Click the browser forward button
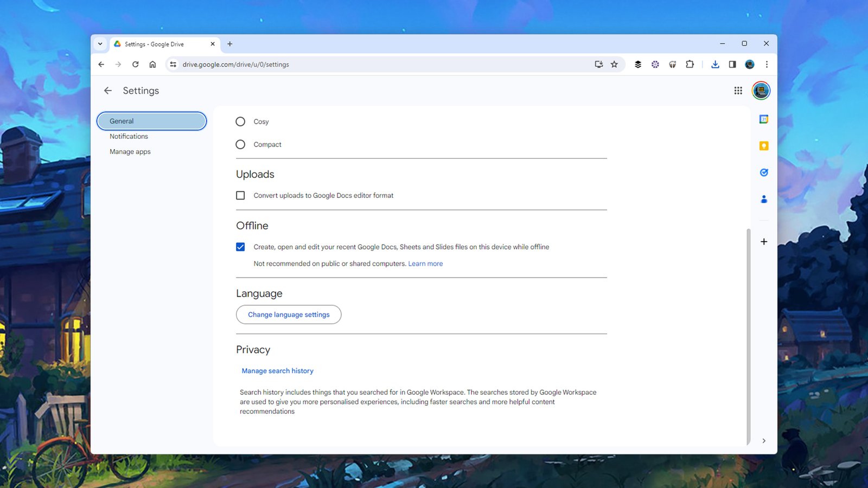This screenshot has height=488, width=868. coord(118,65)
